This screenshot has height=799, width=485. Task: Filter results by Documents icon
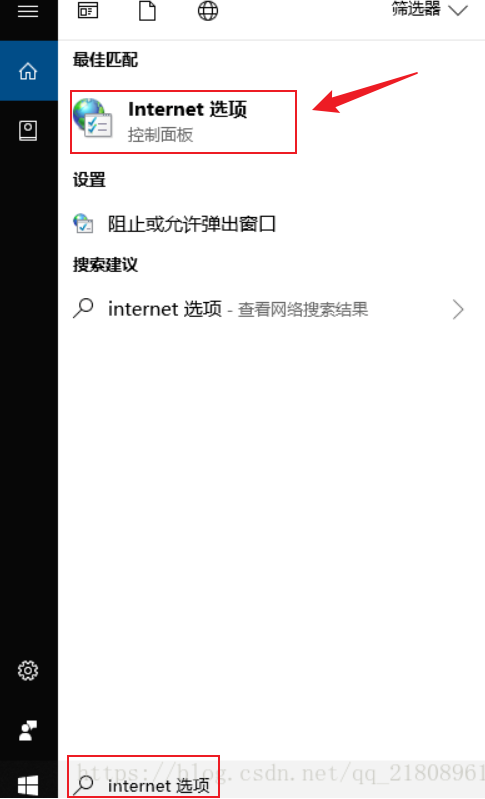pyautogui.click(x=147, y=10)
